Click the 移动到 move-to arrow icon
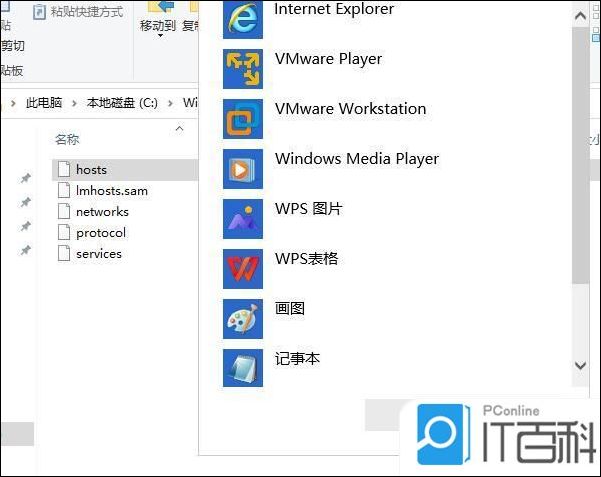The width and height of the screenshot is (601, 477). 160,8
